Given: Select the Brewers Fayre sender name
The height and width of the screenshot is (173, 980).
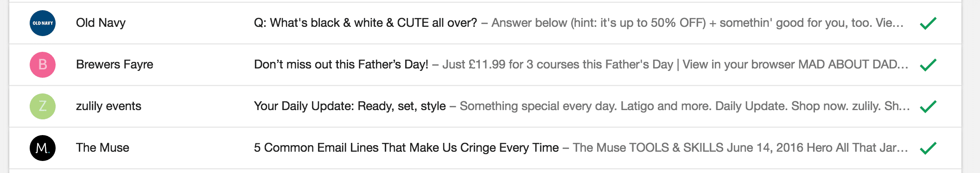Looking at the screenshot, I should pos(115,65).
